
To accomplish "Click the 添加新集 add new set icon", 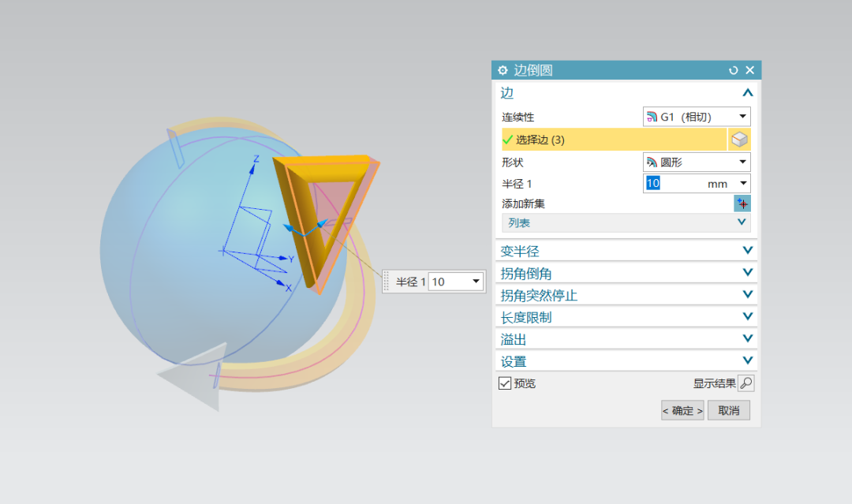I will [x=742, y=203].
